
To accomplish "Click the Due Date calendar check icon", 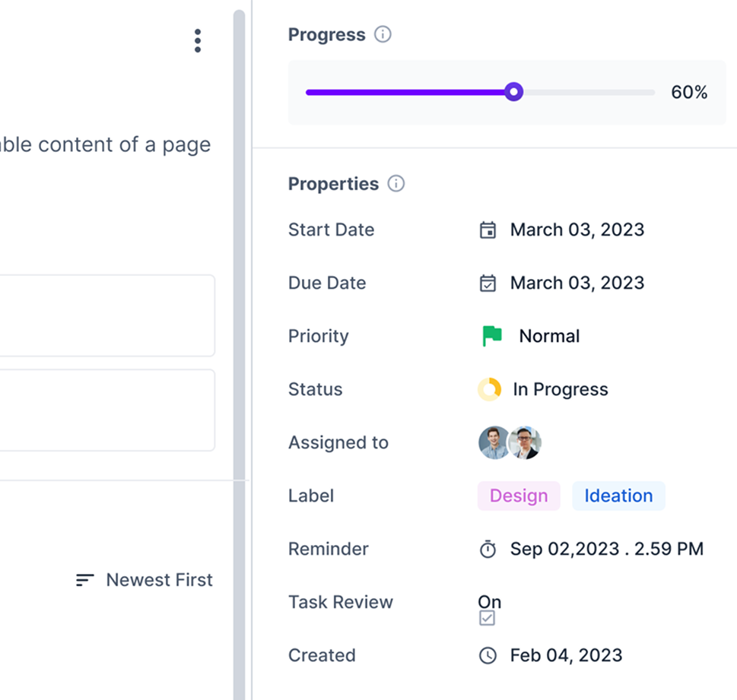I will pyautogui.click(x=488, y=283).
